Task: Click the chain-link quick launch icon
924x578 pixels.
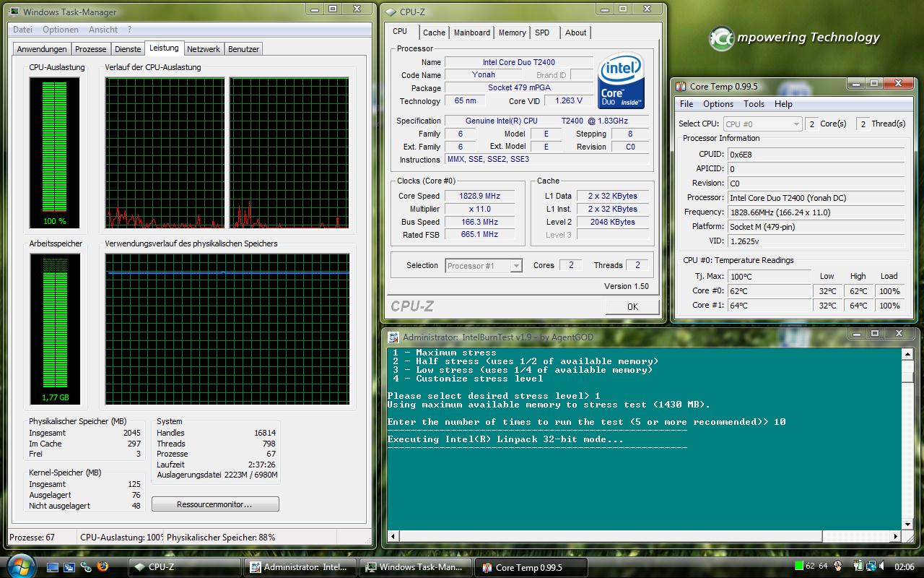Action: [x=86, y=567]
